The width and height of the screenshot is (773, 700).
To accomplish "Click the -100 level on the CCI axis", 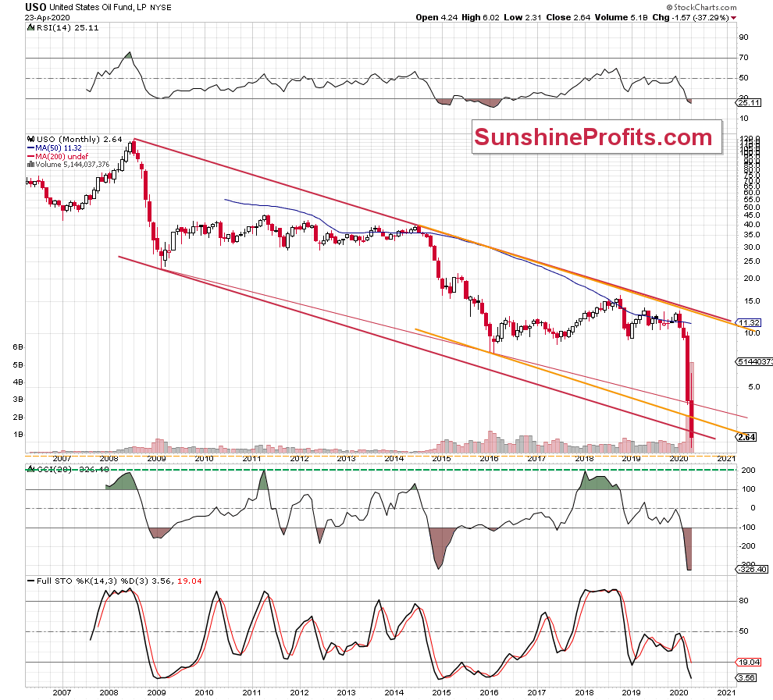I will tap(748, 527).
